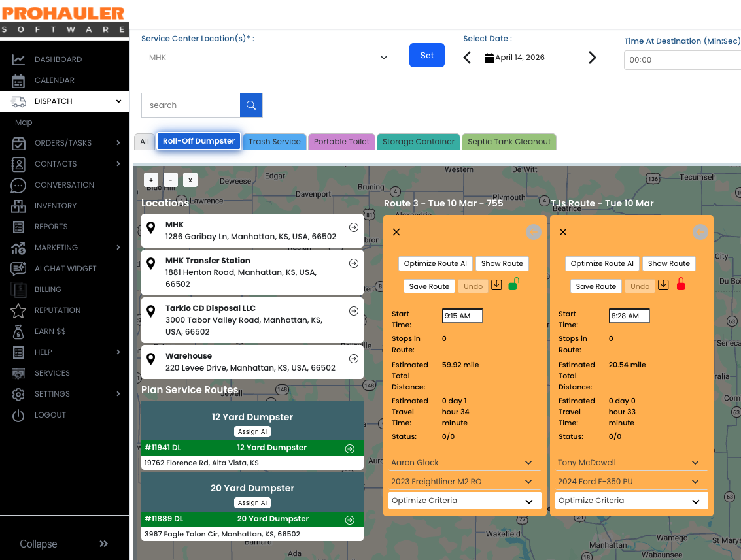741x560 pixels.
Task: Click the Orders/Tasks sidebar icon
Action: (18, 143)
